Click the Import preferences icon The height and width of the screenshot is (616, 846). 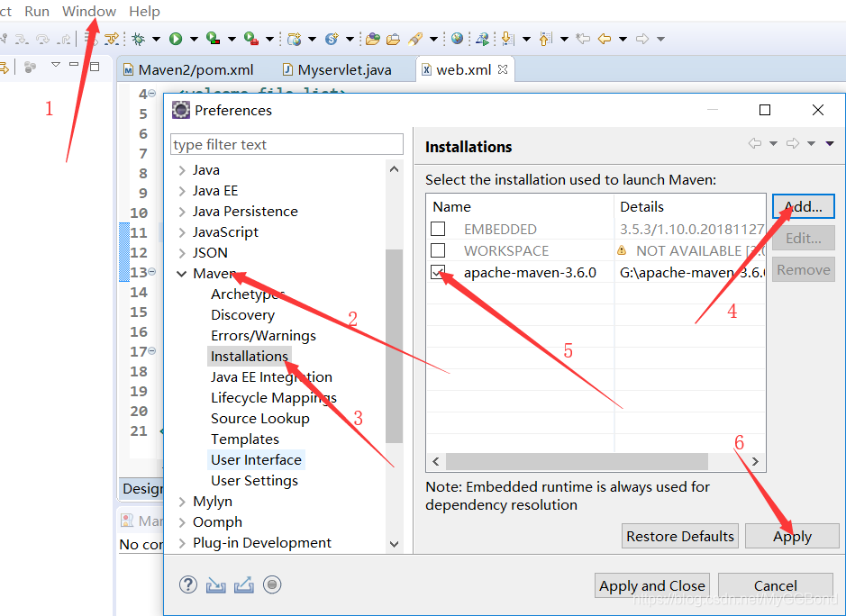(x=216, y=584)
